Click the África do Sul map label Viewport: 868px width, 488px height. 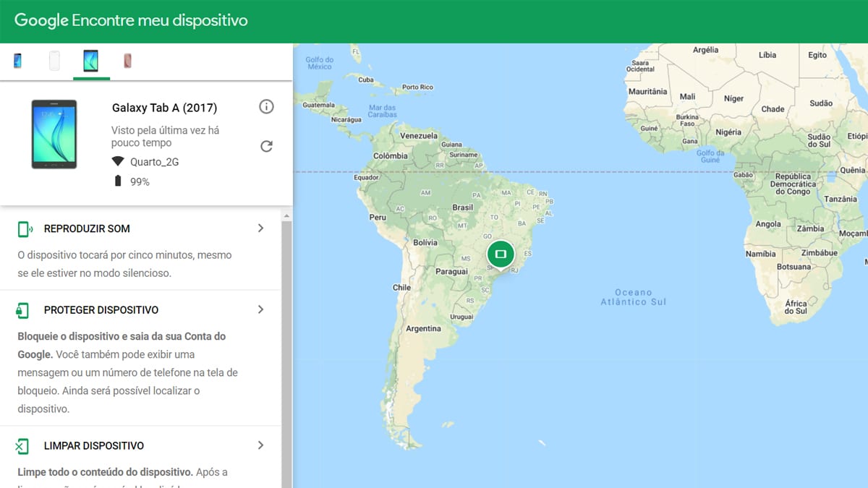point(796,307)
